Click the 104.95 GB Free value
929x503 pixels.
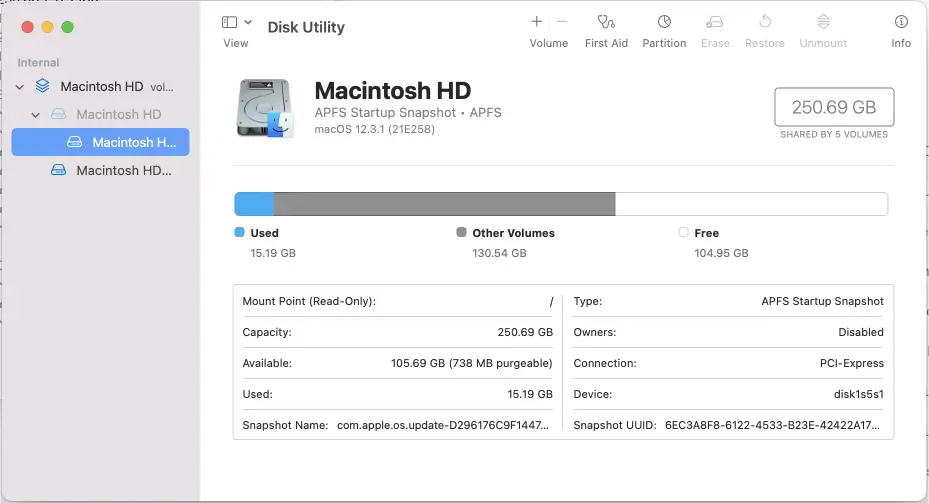[721, 253]
